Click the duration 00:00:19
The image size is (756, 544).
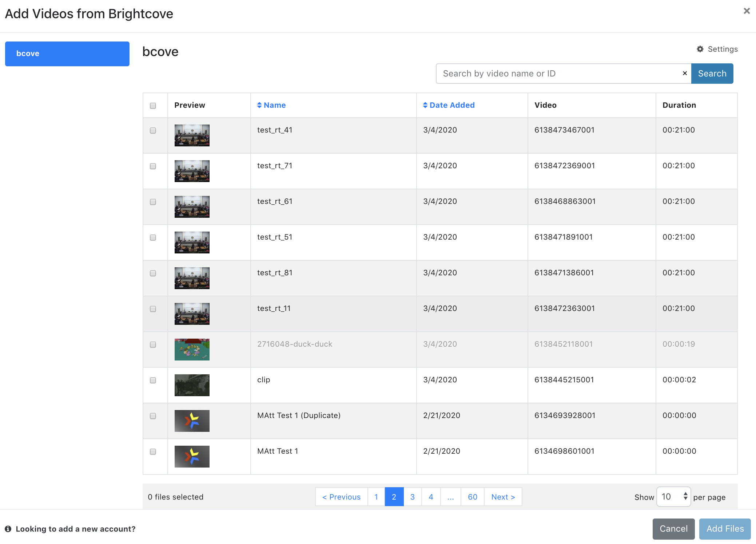coord(679,344)
